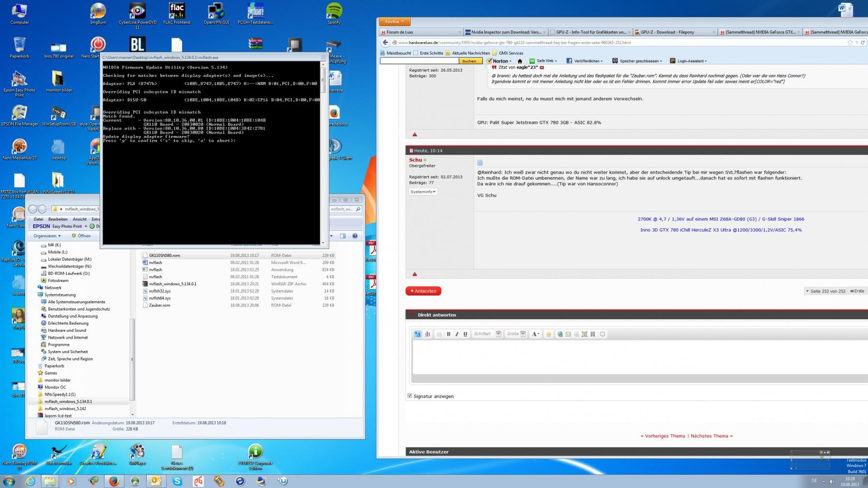Open Skype from the taskbar
The height and width of the screenshot is (488, 868).
point(177,481)
